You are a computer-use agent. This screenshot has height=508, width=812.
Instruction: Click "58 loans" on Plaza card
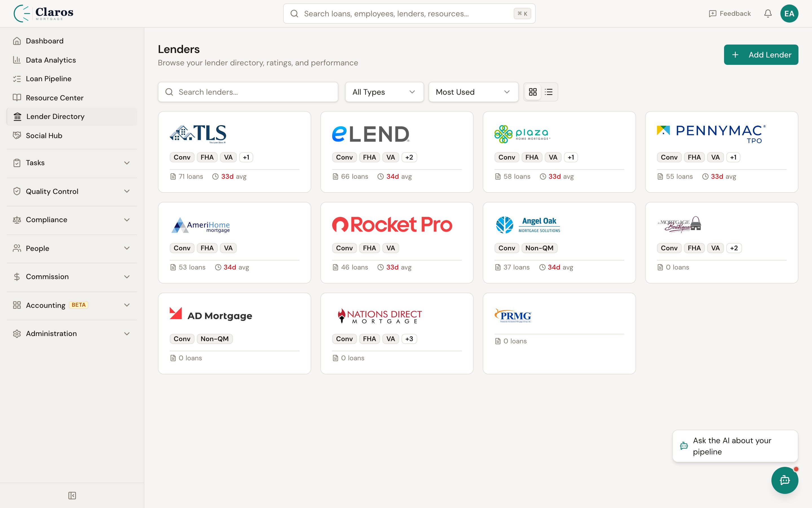coord(513,176)
